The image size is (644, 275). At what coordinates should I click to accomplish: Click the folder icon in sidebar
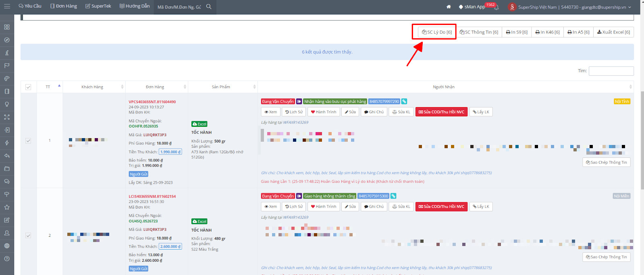pyautogui.click(x=7, y=169)
